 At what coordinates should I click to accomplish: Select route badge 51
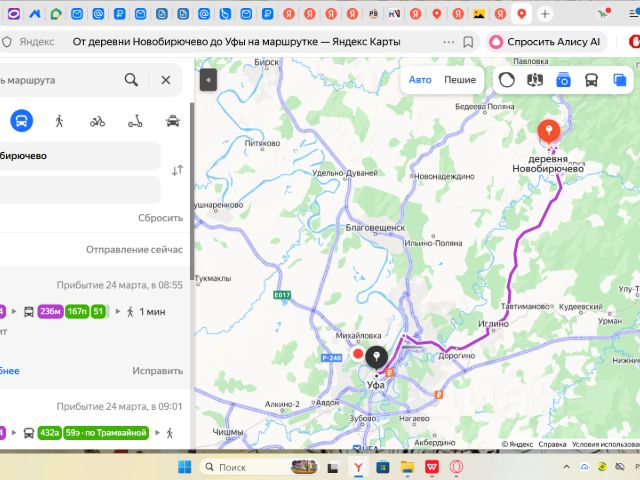coord(98,311)
